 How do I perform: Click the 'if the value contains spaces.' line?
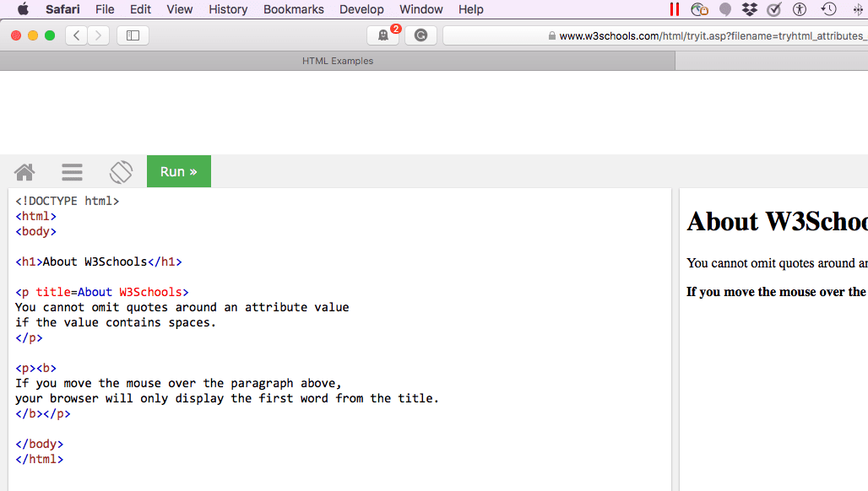pyautogui.click(x=115, y=322)
